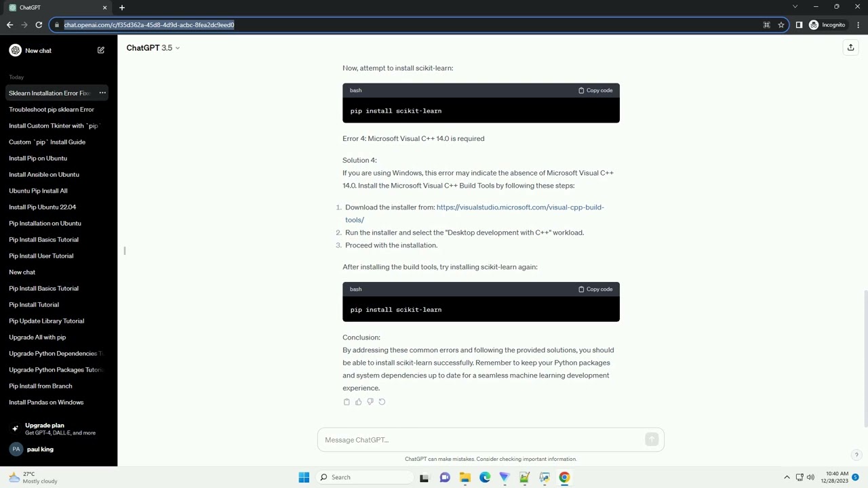Viewport: 868px width, 488px height.
Task: Open the weather widget showing 27°C
Action: [33, 477]
